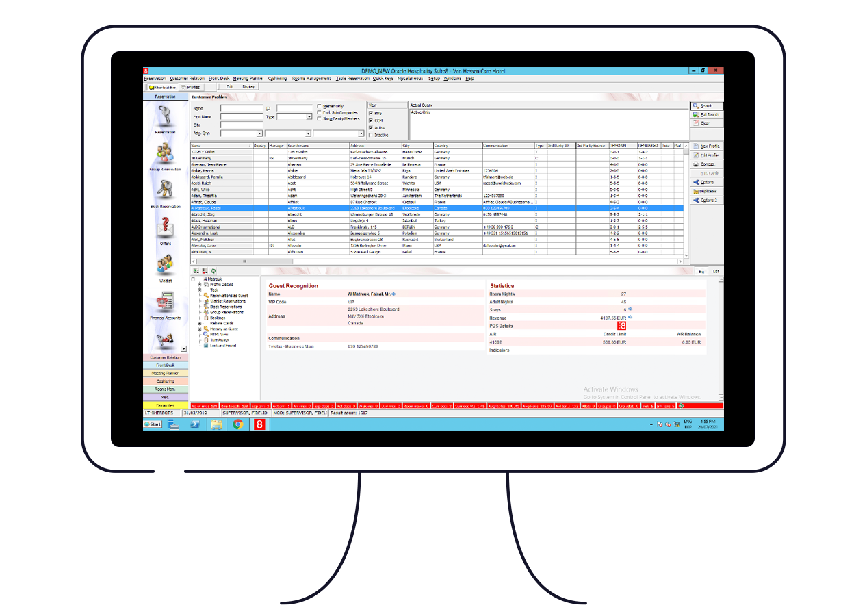This screenshot has height=616, width=867.
Task: Check Excl. Sub Companies option
Action: pos(319,112)
